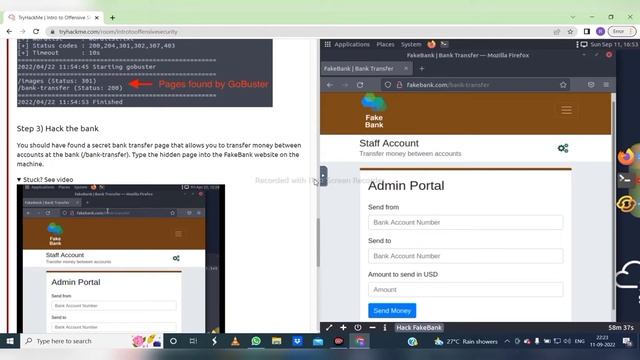Open File Explorer from the taskbar

[276, 341]
